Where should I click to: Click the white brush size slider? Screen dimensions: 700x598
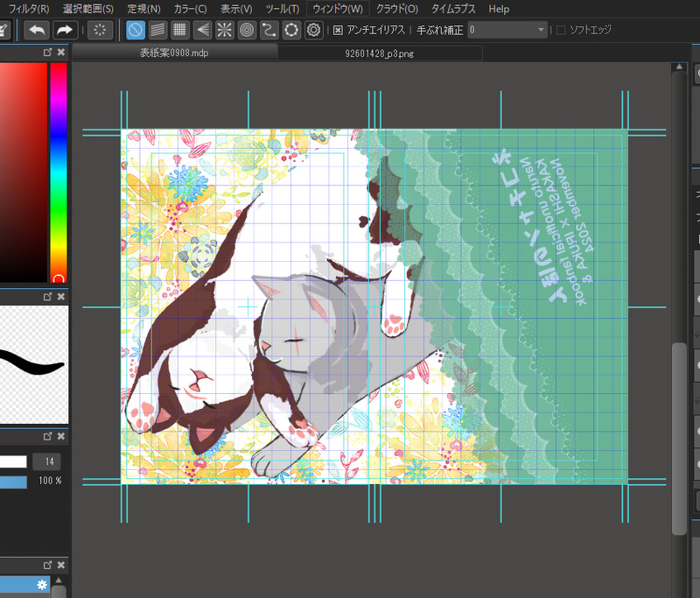13,461
